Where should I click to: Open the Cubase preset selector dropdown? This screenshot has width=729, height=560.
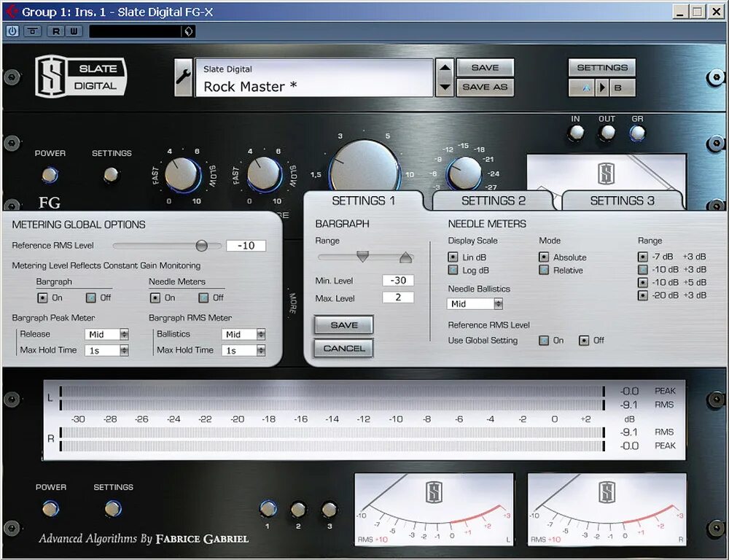point(188,31)
